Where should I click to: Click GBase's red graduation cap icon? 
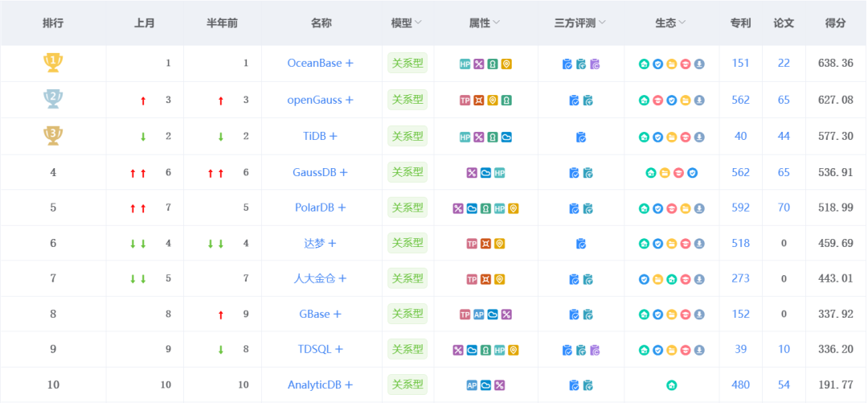(686, 315)
